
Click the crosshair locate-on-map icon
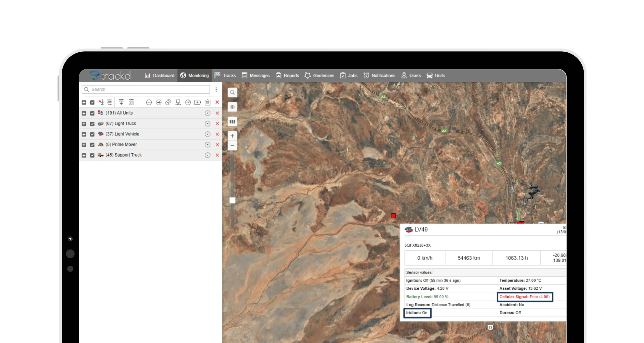[x=149, y=102]
